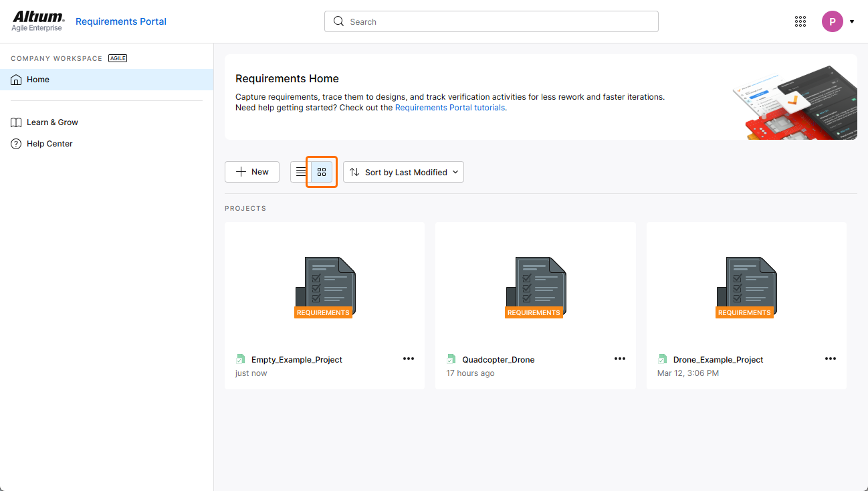Click the Help Center question mark icon

(16, 144)
